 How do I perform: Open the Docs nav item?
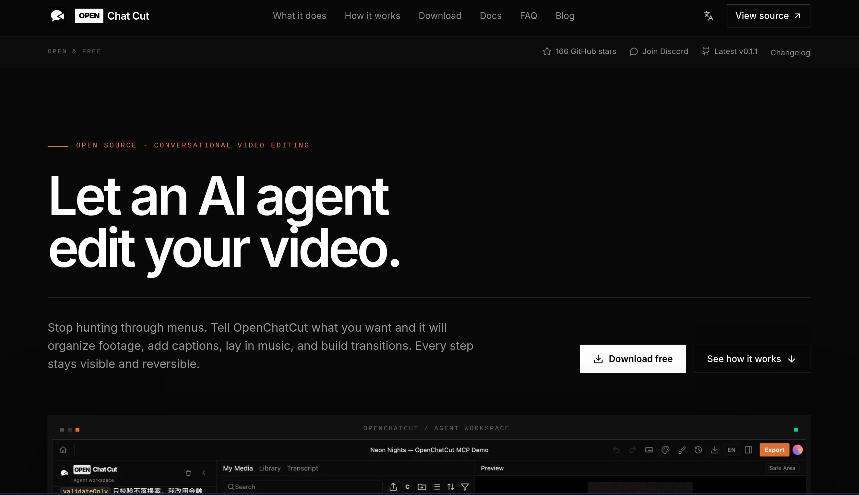tap(490, 16)
